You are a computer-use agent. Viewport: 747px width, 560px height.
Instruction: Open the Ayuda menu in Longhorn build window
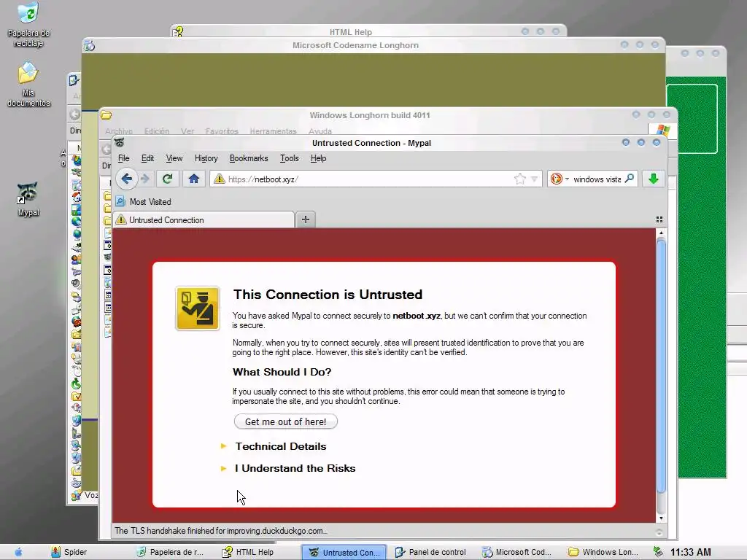click(x=320, y=131)
